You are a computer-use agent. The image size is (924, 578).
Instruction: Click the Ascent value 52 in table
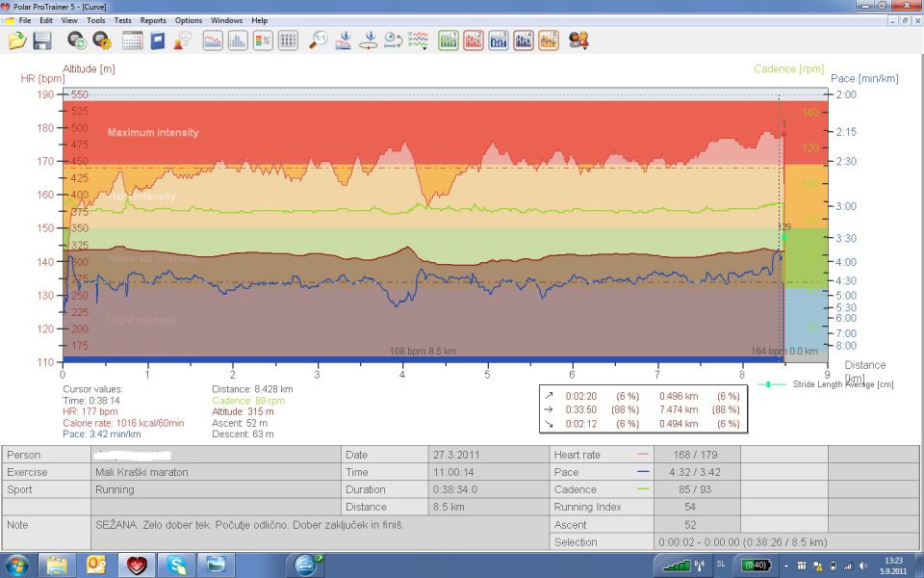691,524
